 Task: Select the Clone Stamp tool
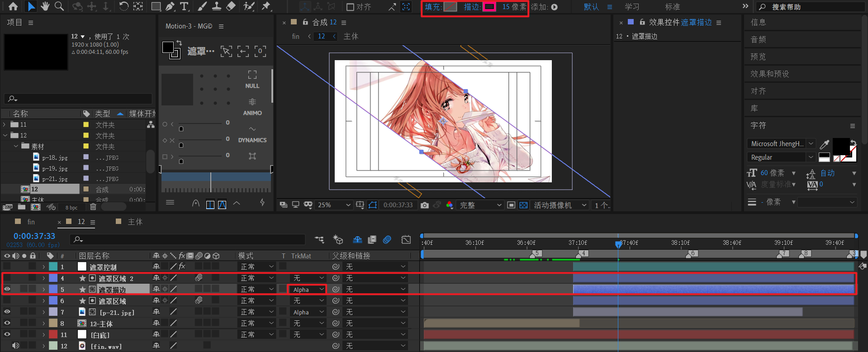tap(217, 6)
